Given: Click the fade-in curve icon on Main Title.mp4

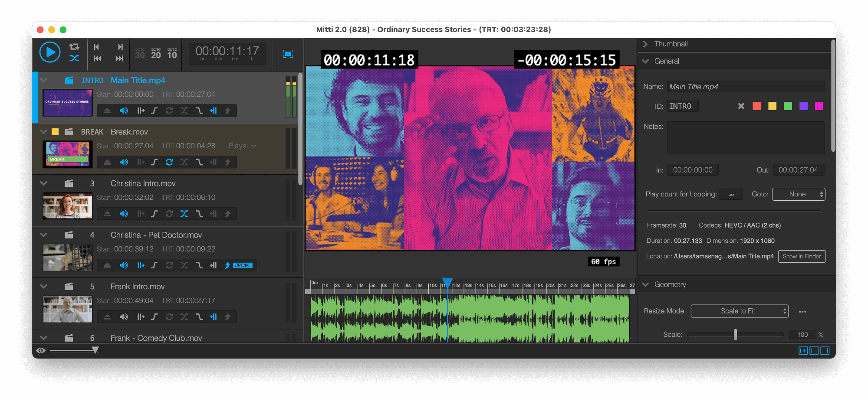Looking at the screenshot, I should (x=155, y=111).
